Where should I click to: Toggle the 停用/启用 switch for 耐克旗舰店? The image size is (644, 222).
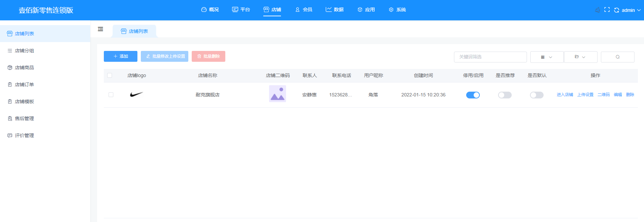473,95
